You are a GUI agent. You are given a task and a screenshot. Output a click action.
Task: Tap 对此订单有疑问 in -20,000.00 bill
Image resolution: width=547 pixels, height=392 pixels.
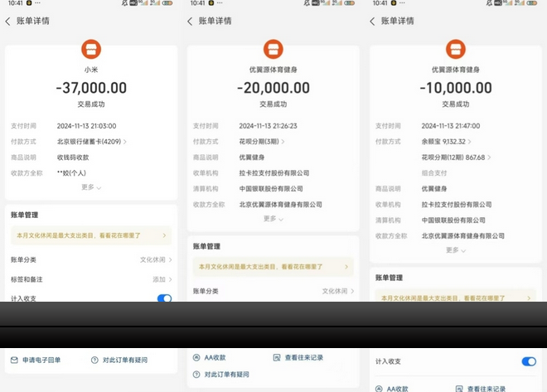(227, 375)
